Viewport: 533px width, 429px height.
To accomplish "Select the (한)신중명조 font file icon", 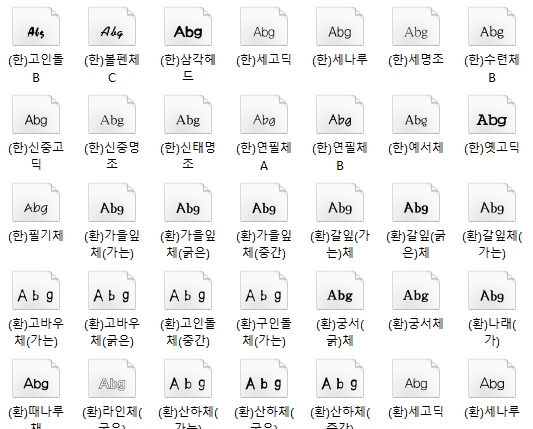I will [112, 115].
